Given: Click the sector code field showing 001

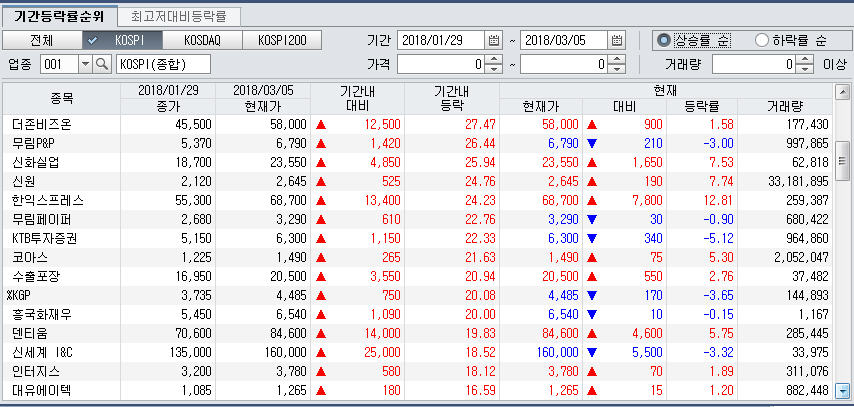Looking at the screenshot, I should pyautogui.click(x=60, y=65).
